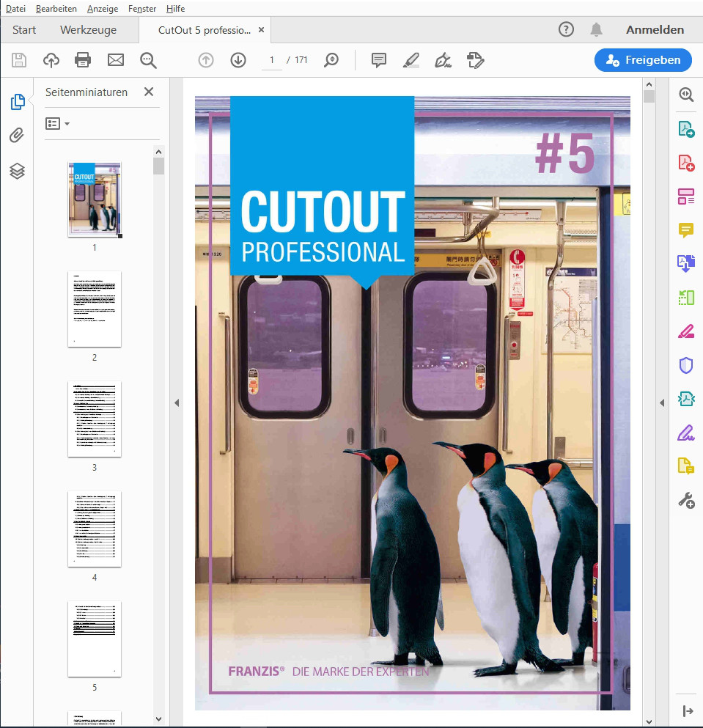Collapse left navigation pane arrow
Image resolution: width=703 pixels, height=728 pixels.
click(177, 403)
